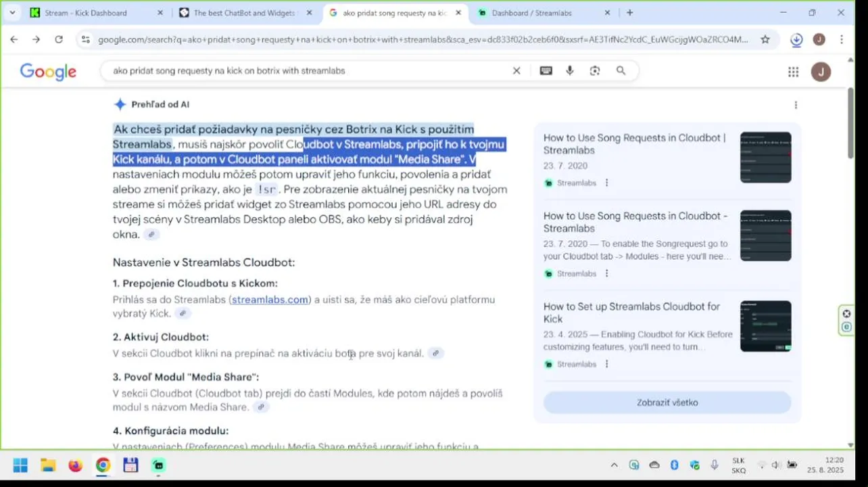Open 'How to Use Song Requests in Cloudbot - Streamlabs'
The height and width of the screenshot is (487, 868).
(635, 222)
